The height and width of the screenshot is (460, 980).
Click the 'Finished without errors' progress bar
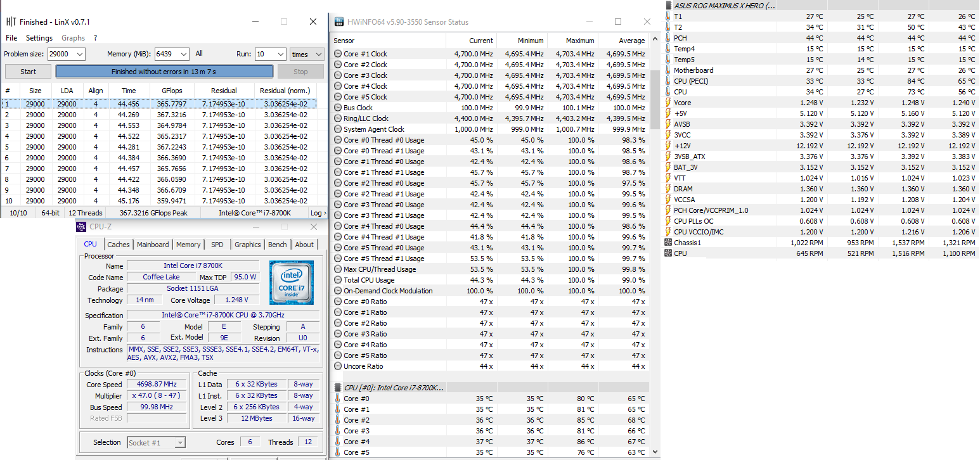(x=164, y=72)
